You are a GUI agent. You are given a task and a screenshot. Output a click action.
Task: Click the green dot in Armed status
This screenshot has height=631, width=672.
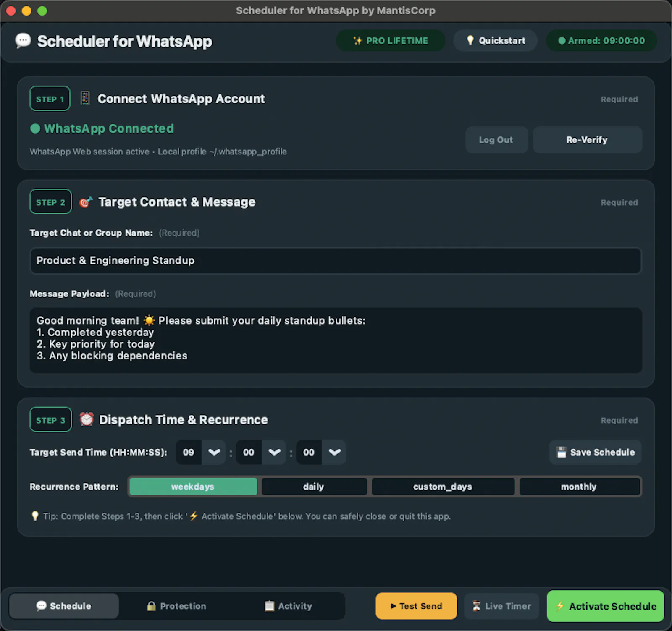(562, 41)
